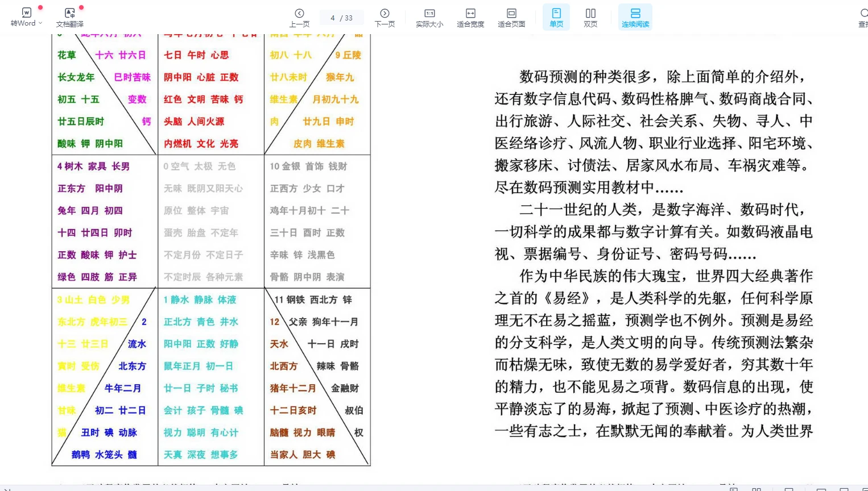The width and height of the screenshot is (868, 491).
Task: Click the yellow line 3 山土 白色 少男
Action: (93, 300)
